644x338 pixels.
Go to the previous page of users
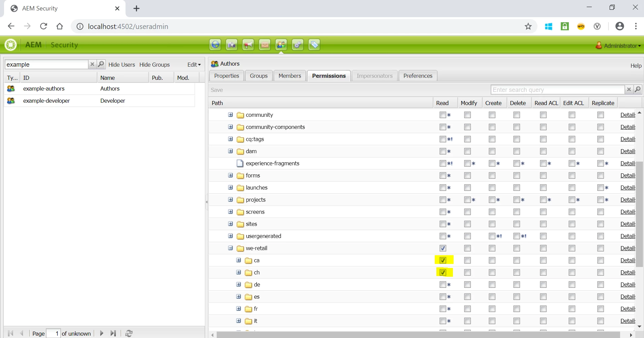click(22, 333)
